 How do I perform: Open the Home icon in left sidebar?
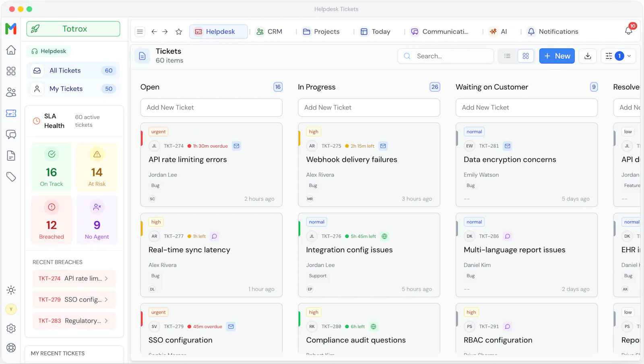point(11,50)
